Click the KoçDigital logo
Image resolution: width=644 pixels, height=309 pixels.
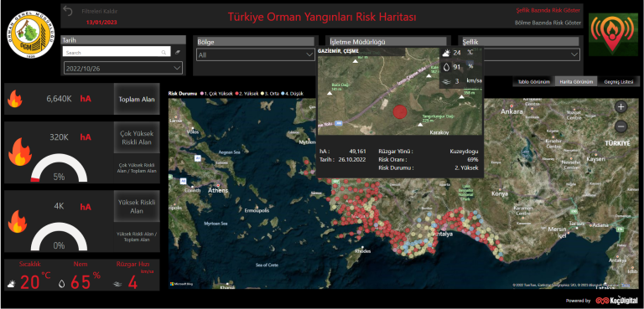(616, 301)
